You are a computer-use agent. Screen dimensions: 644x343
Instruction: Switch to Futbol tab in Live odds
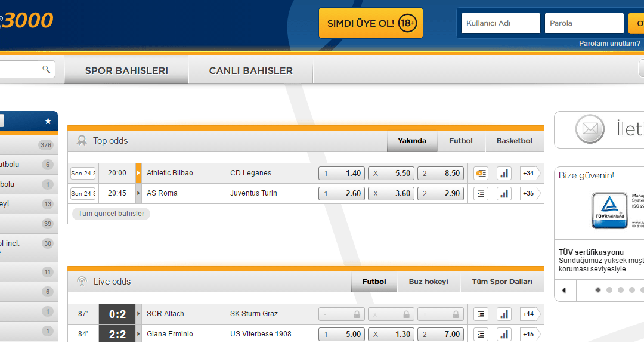[x=374, y=282]
